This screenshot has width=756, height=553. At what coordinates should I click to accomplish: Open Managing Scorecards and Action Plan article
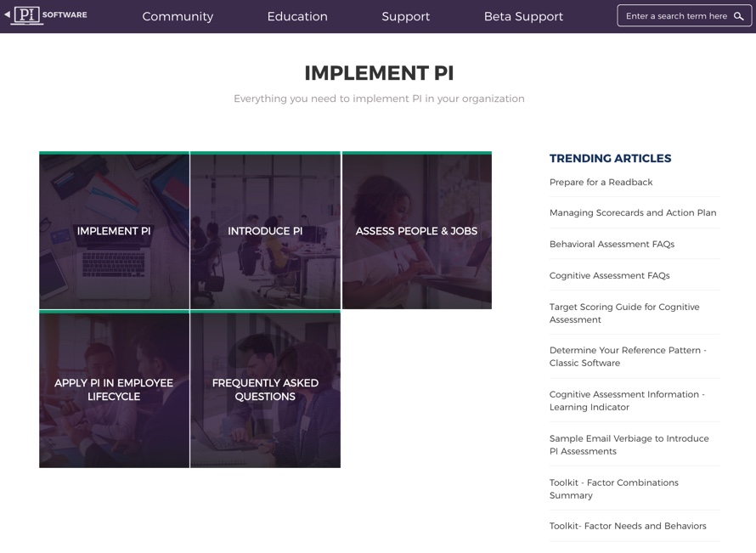coord(632,213)
